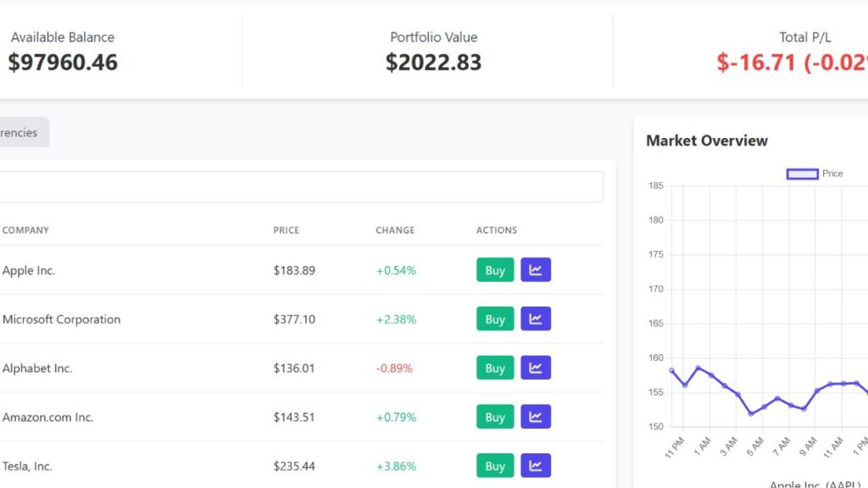This screenshot has height=488, width=868.
Task: Click the Portfolio Value label
Action: tap(433, 37)
